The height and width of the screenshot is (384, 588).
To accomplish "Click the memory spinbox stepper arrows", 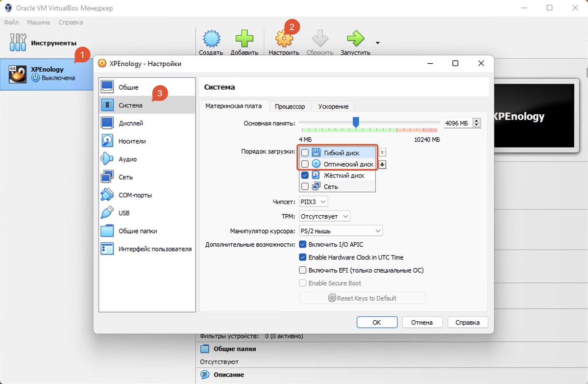I will pos(477,123).
